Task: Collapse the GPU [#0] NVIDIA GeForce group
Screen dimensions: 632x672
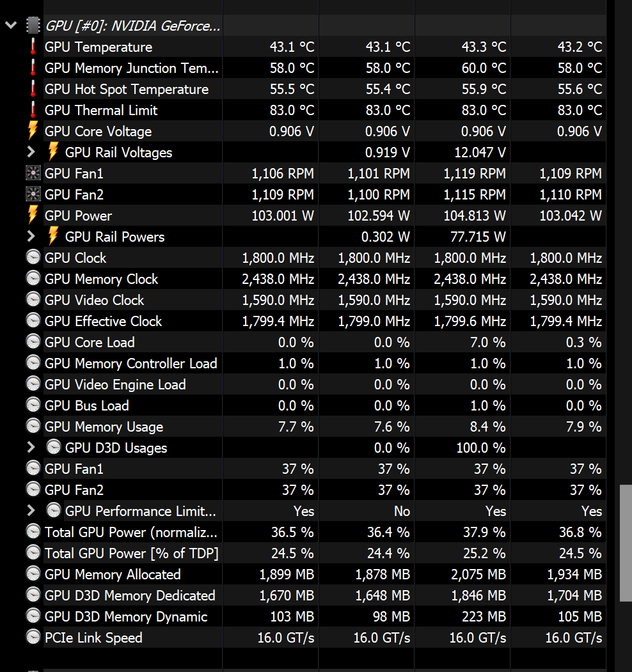Action: pyautogui.click(x=11, y=26)
